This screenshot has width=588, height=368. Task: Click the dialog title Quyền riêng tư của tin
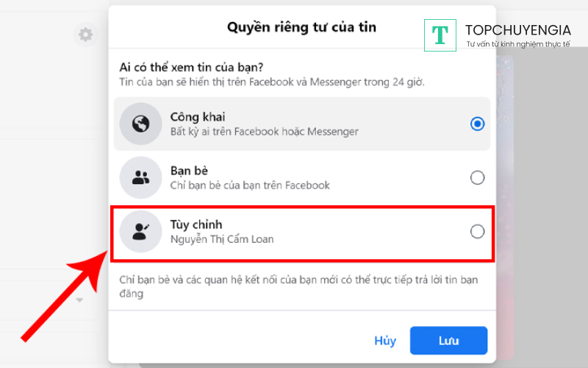pos(301,28)
